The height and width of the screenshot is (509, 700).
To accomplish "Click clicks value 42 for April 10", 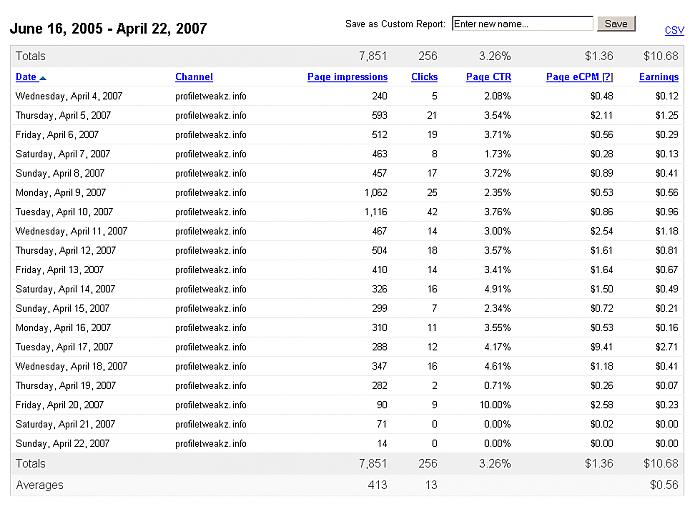I will tap(432, 212).
